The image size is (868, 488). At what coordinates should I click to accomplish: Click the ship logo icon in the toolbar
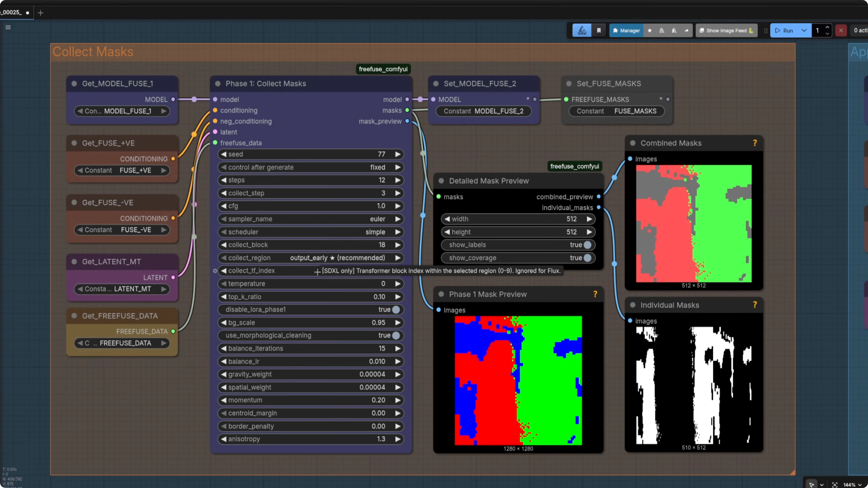[x=582, y=31]
